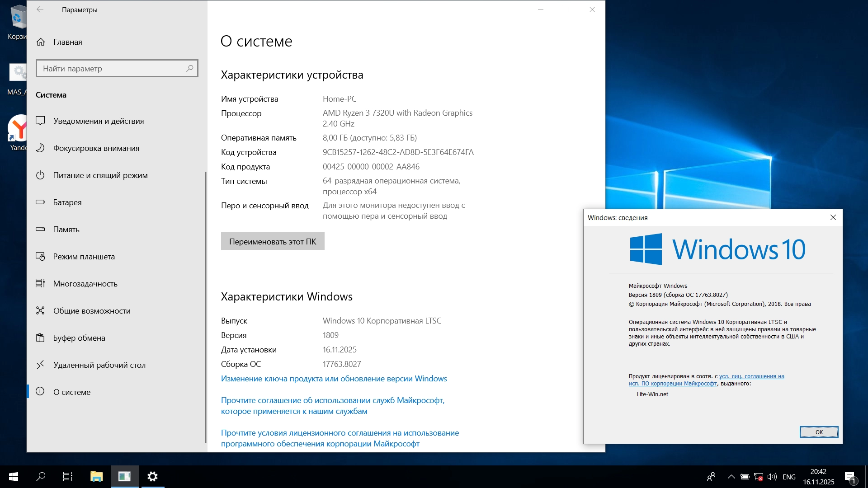Go to the Батарея settings page
Image resolution: width=868 pixels, height=488 pixels.
point(67,202)
